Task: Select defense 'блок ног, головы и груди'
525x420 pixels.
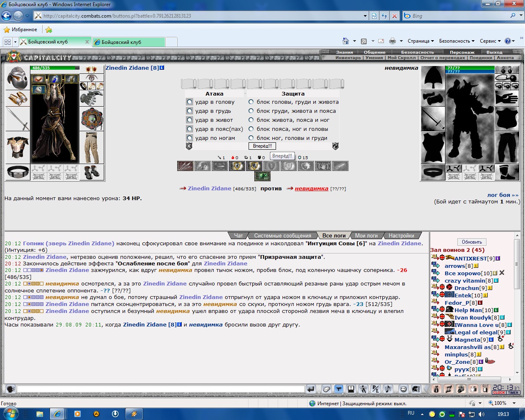Action: [251, 138]
